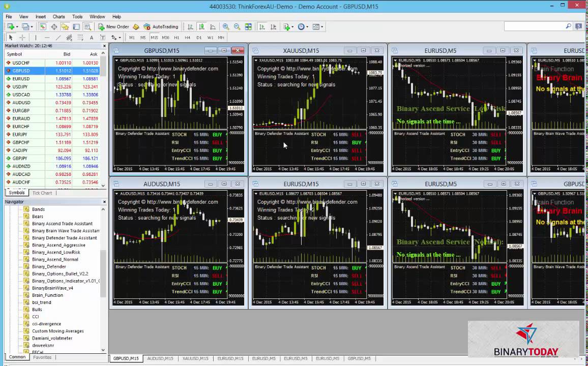
Task: Toggle chart auto scroll icon
Action: (262, 26)
